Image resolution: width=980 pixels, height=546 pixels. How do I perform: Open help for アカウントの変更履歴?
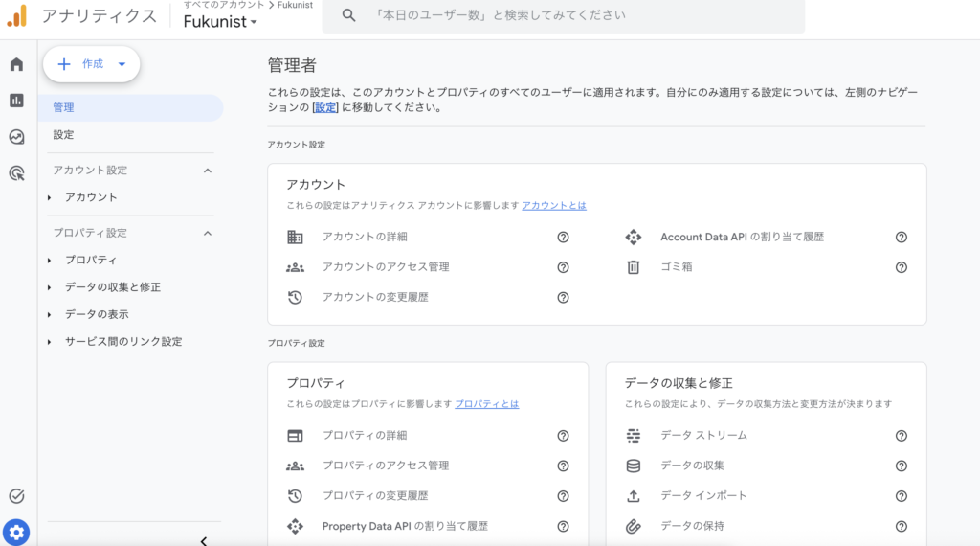coord(563,298)
